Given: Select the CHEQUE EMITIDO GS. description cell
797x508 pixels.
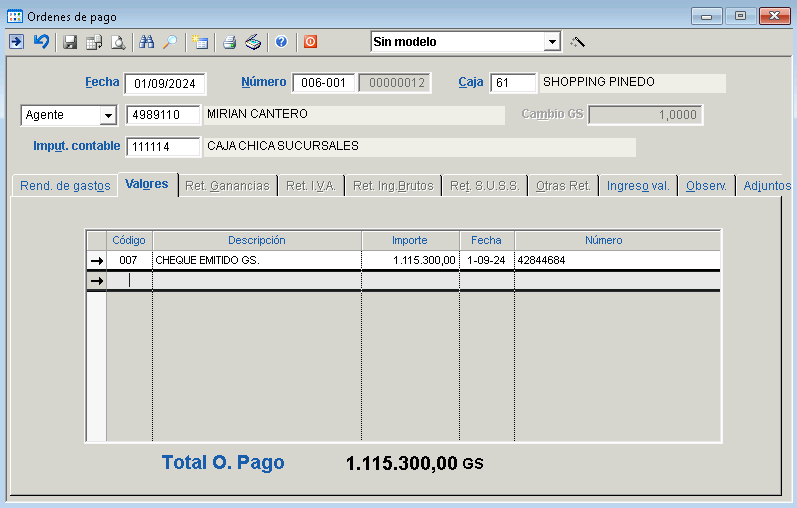Looking at the screenshot, I should [x=256, y=260].
